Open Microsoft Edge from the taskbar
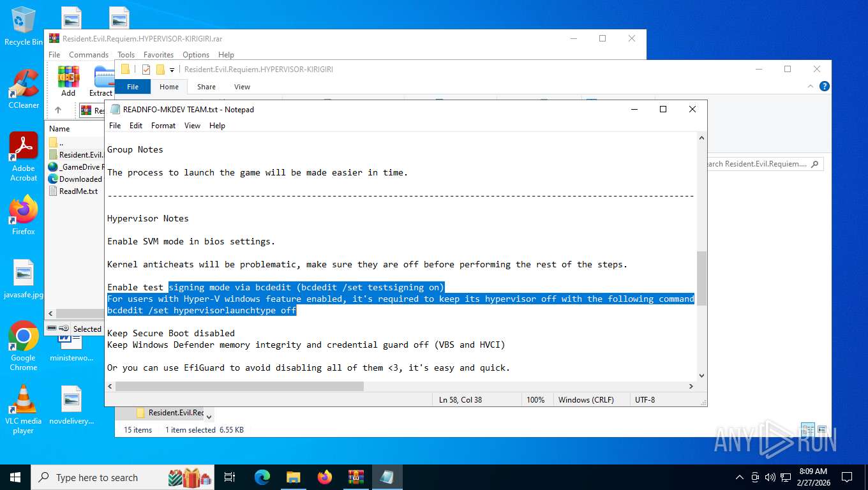This screenshot has width=868, height=490. 262,477
